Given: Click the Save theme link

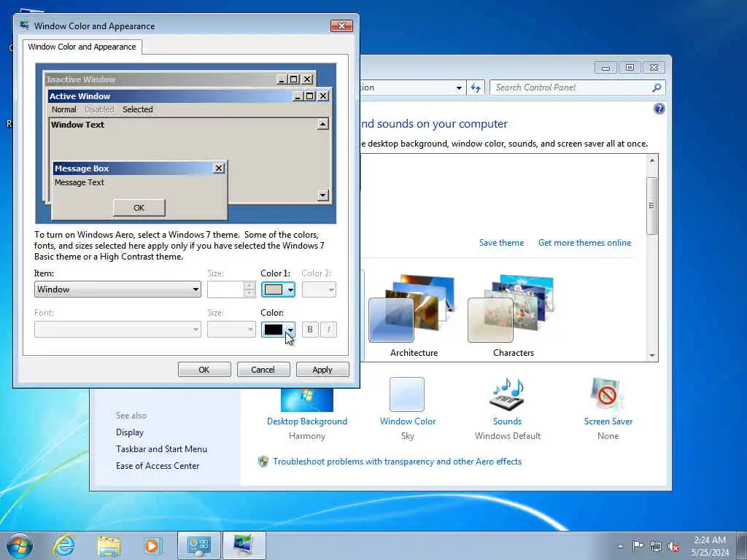Looking at the screenshot, I should click(x=501, y=243).
